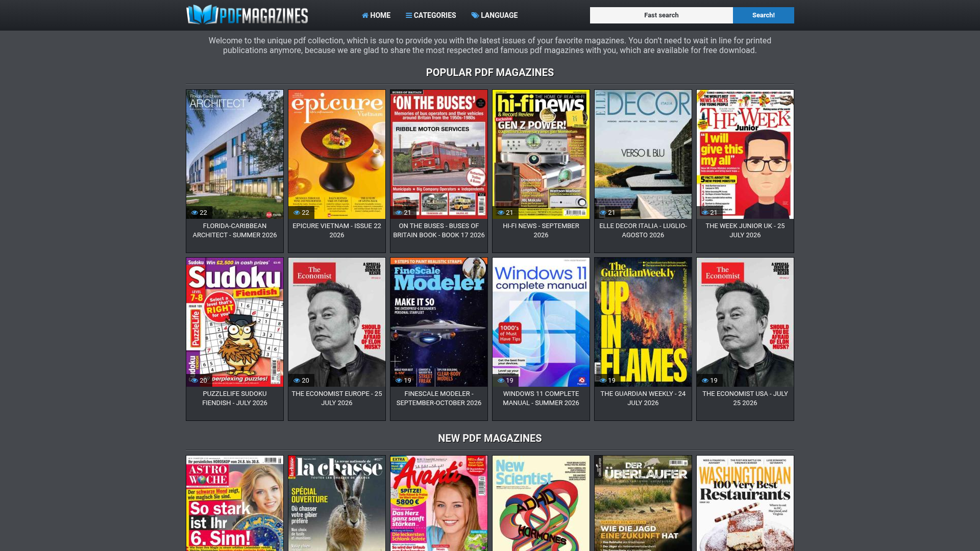
Task: Open the Language menu
Action: tap(495, 15)
